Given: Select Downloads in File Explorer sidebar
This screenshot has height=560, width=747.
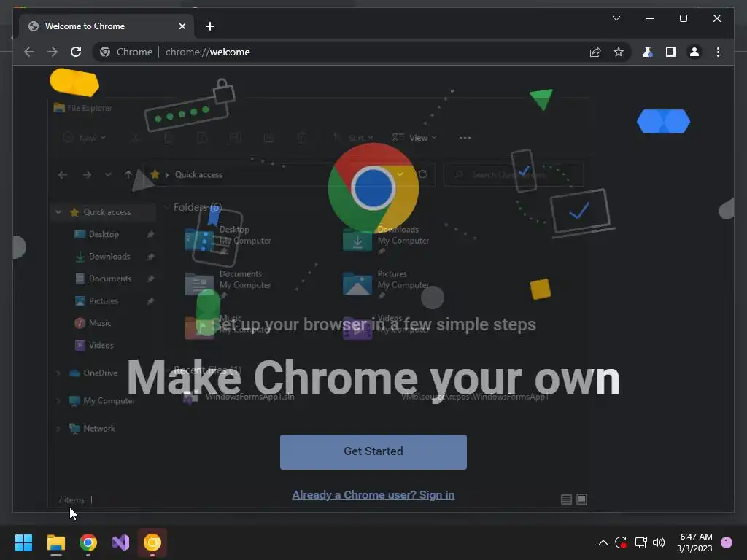Looking at the screenshot, I should 109,256.
